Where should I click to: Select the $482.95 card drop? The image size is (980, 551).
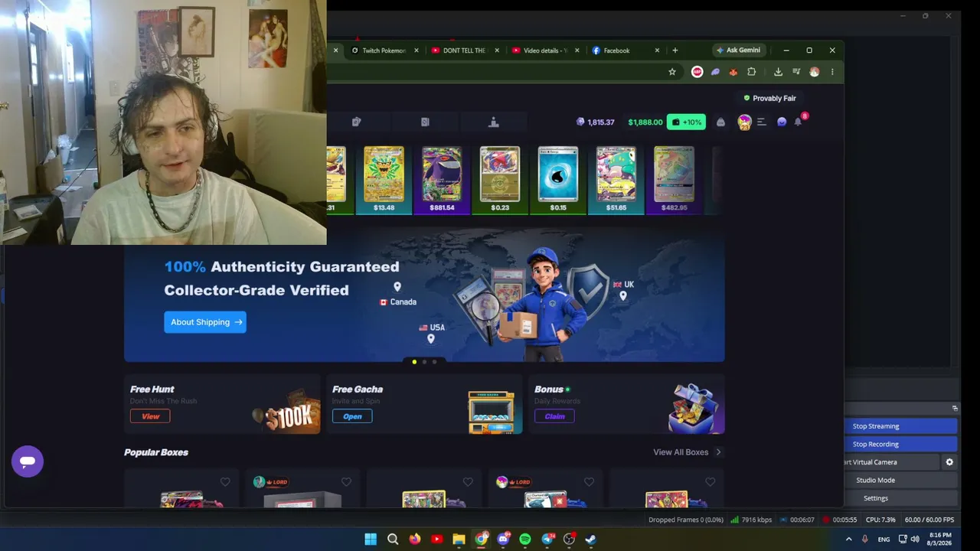tap(675, 181)
